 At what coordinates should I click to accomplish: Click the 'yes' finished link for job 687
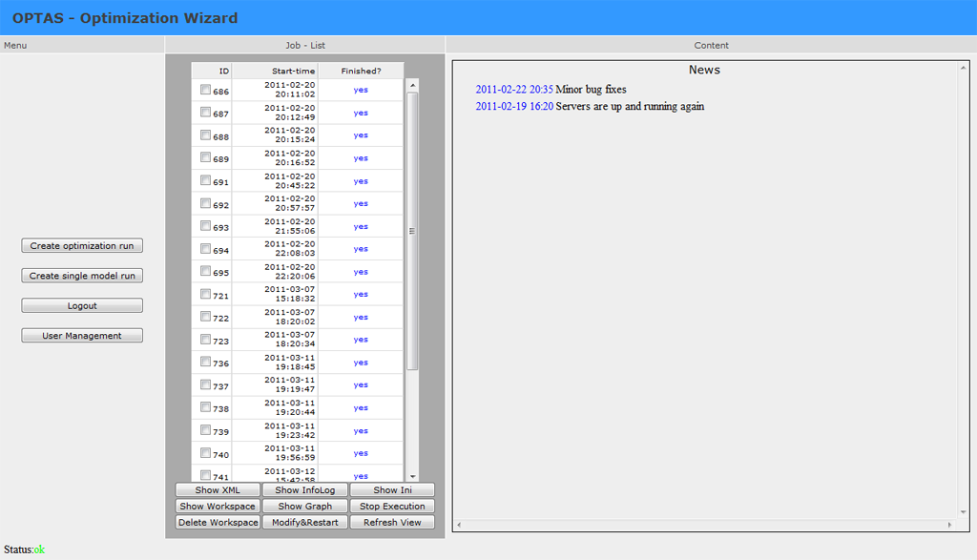(361, 113)
